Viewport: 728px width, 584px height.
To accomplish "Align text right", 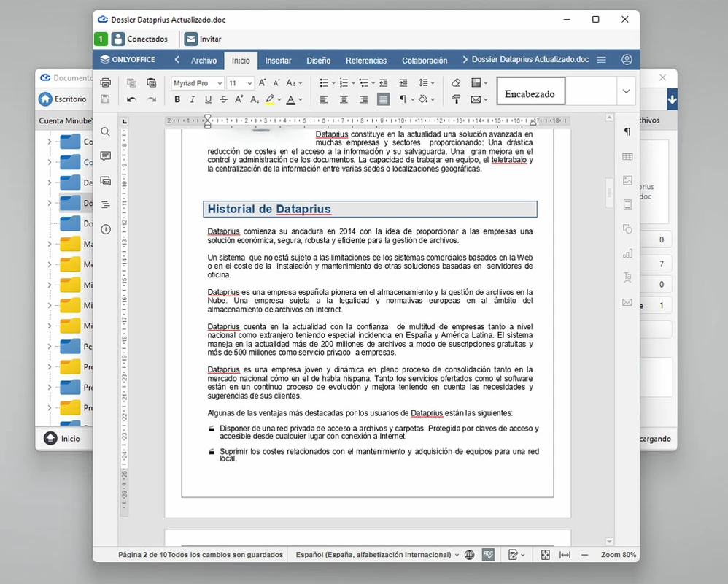I will point(363,99).
